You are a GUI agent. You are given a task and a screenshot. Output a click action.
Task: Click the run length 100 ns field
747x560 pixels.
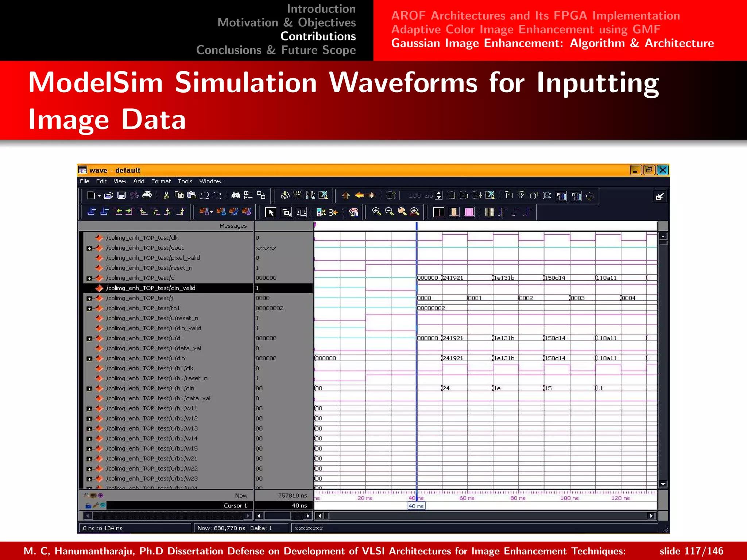coord(418,196)
